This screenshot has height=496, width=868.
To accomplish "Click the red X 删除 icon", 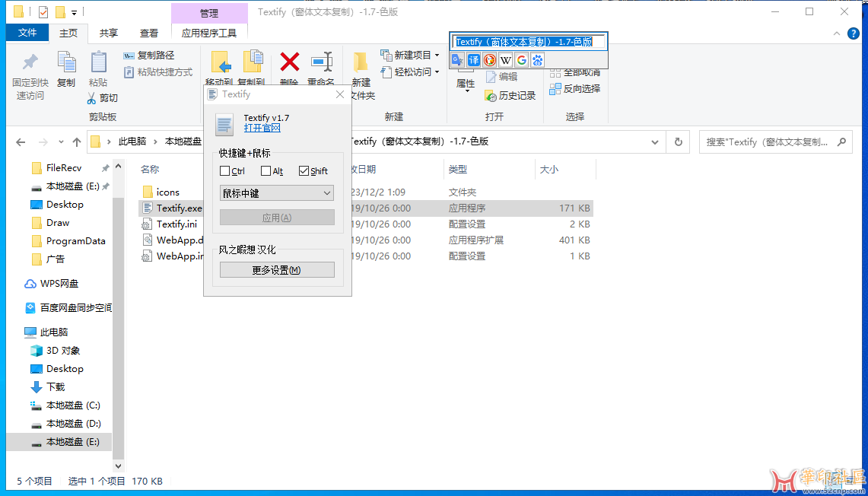I will click(x=290, y=62).
